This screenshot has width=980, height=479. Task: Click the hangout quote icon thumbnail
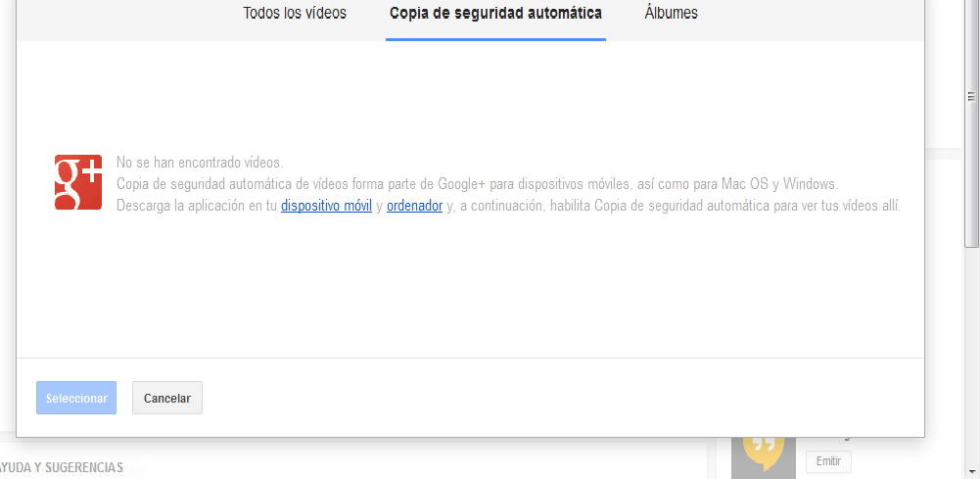[763, 458]
